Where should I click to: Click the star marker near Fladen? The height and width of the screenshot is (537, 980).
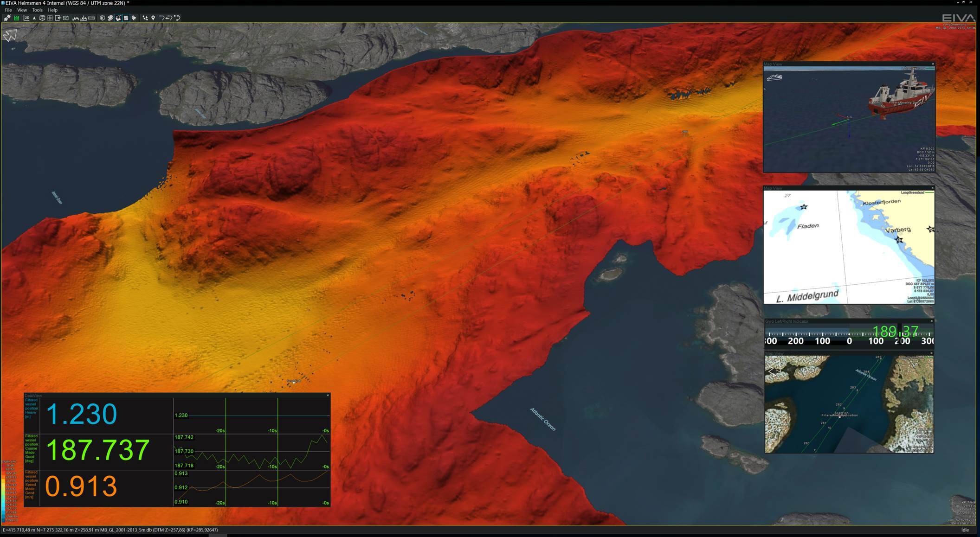tap(804, 207)
